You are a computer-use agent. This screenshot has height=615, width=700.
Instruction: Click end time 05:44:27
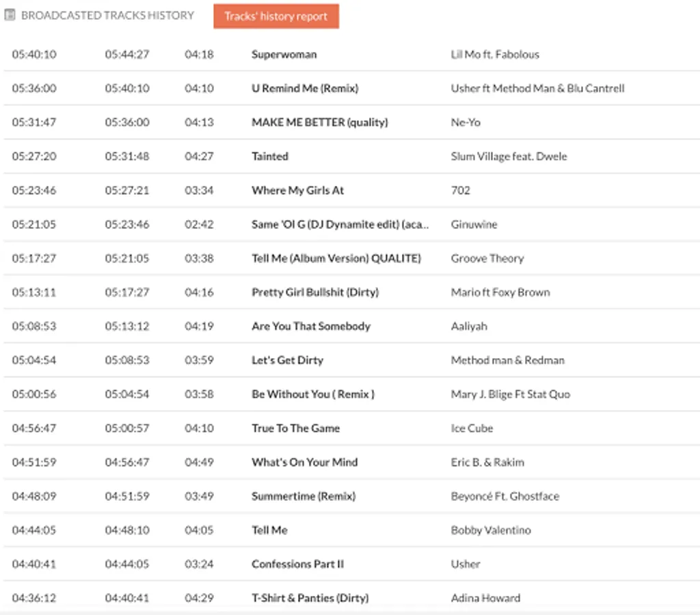coord(127,55)
